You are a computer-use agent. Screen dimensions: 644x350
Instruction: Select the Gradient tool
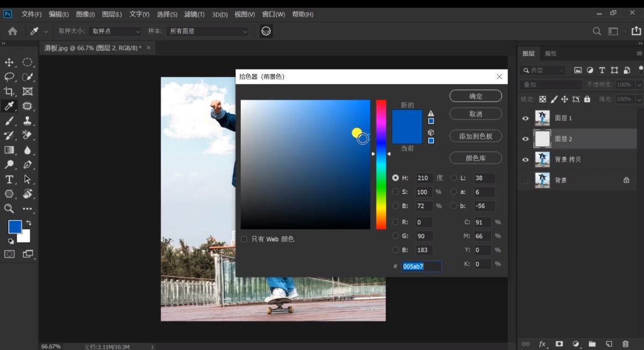[x=9, y=150]
